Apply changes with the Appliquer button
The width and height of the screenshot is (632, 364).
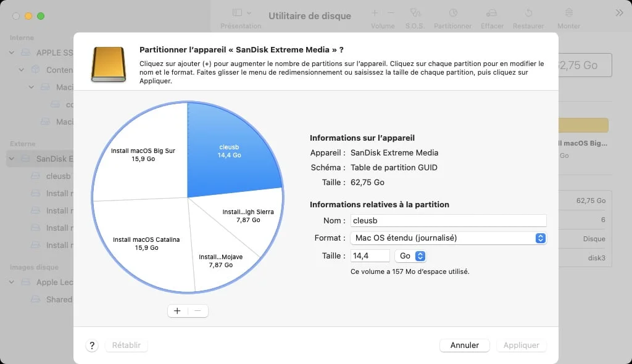520,345
